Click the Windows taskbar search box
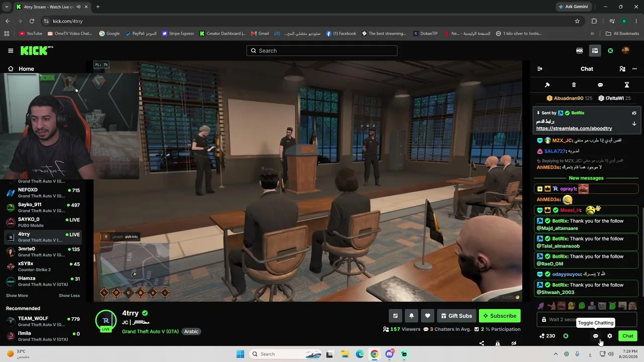This screenshot has width=644, height=362. pyautogui.click(x=284, y=354)
